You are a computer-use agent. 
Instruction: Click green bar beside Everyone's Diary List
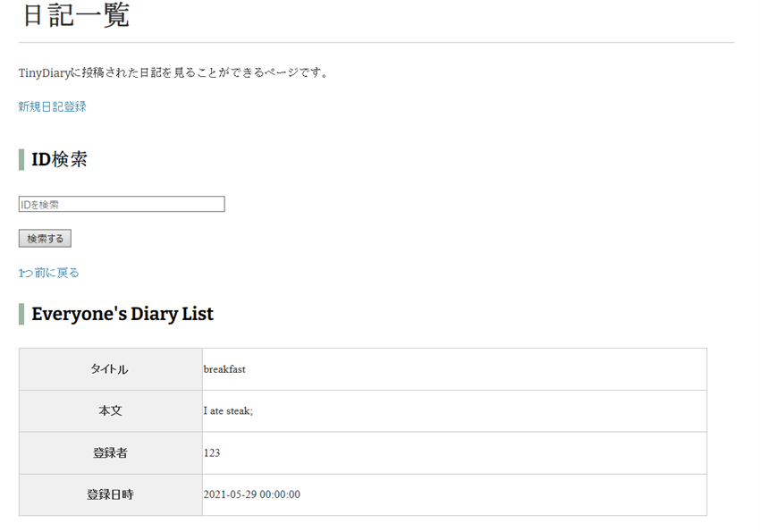point(21,314)
